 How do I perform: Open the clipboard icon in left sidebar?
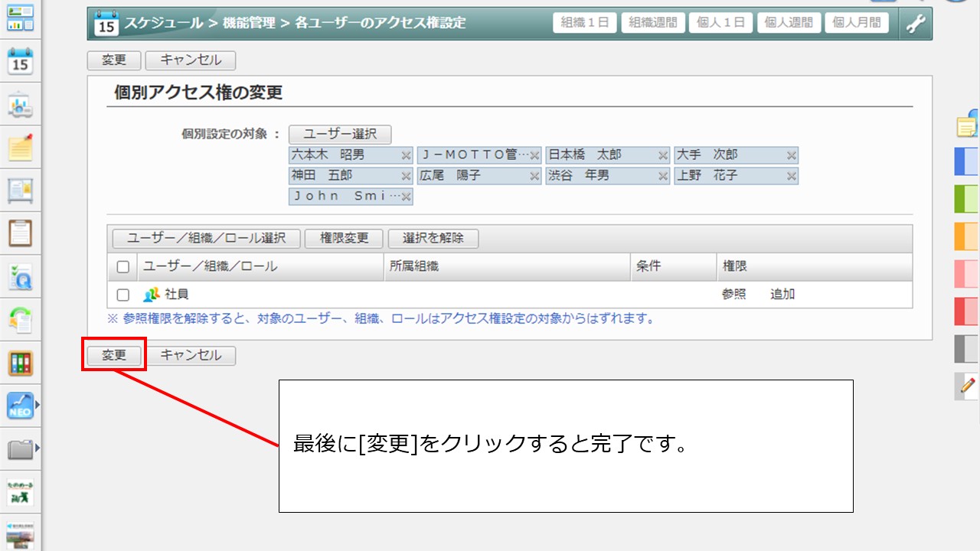(x=21, y=233)
